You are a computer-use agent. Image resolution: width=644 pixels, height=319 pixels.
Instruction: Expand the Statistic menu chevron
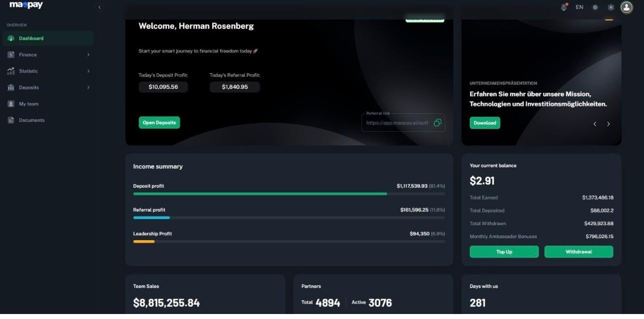88,71
